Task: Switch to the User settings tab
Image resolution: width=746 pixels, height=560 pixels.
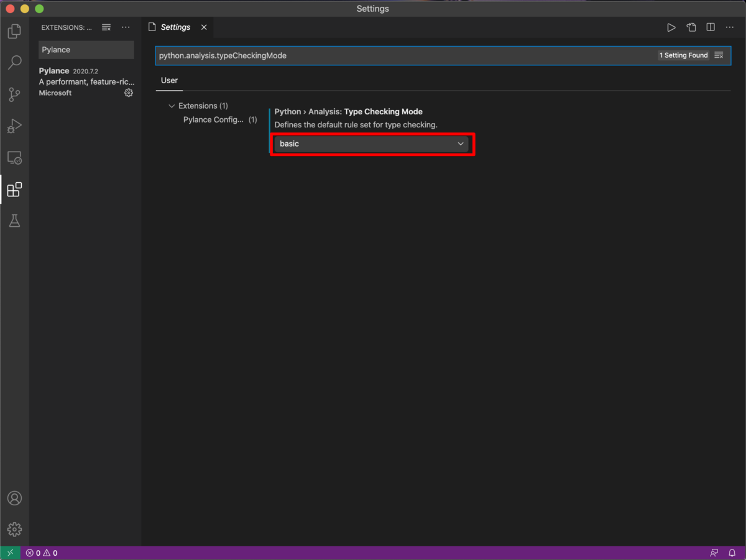Action: pos(169,80)
